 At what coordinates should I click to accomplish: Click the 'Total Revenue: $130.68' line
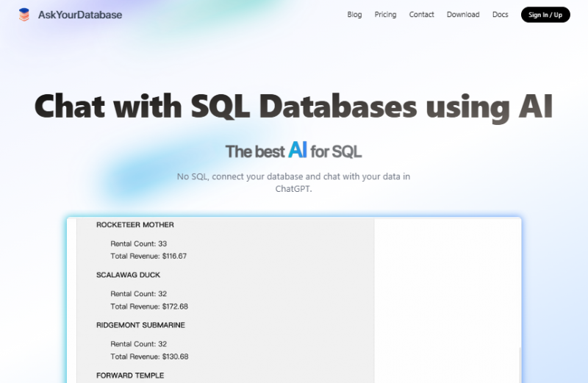[149, 357]
